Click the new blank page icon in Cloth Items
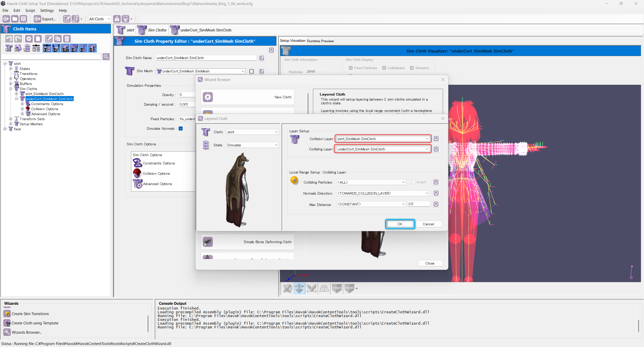Viewport: 644px width, 347px height. click(x=38, y=39)
